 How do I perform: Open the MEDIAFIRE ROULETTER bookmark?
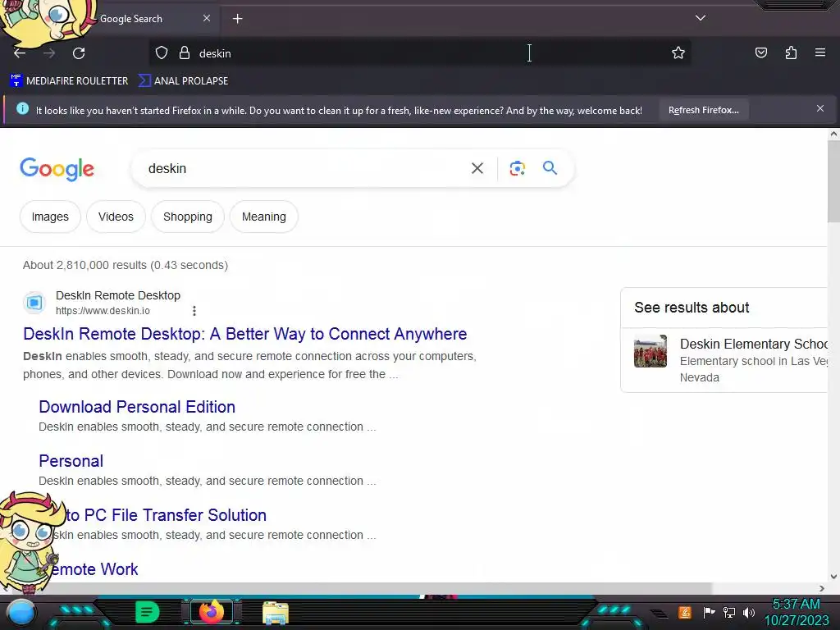tap(69, 81)
